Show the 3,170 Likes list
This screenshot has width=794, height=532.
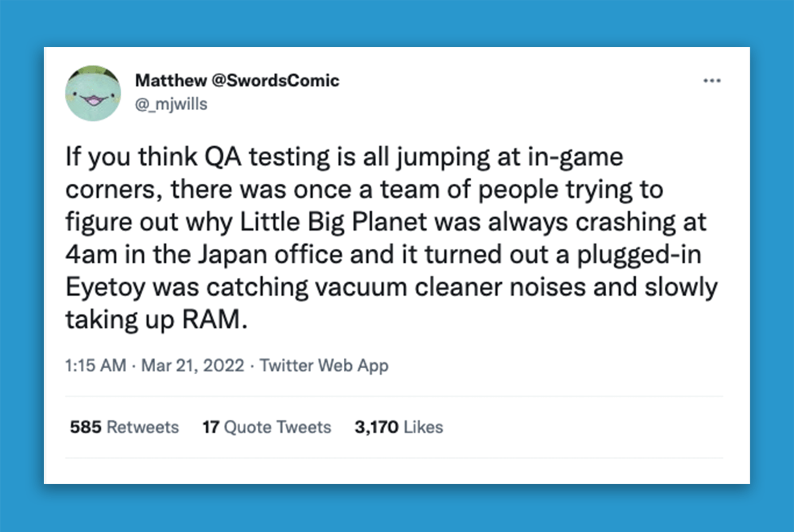tap(399, 427)
